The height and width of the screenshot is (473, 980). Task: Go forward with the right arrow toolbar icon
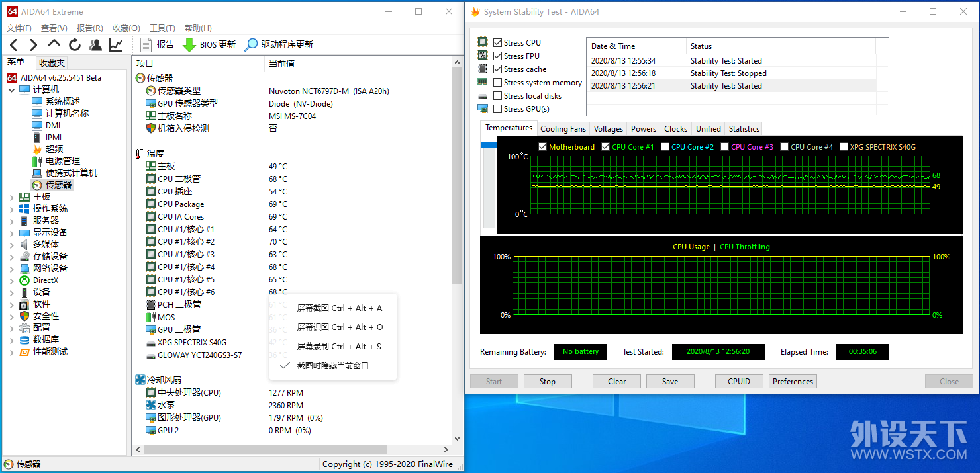pyautogui.click(x=33, y=45)
